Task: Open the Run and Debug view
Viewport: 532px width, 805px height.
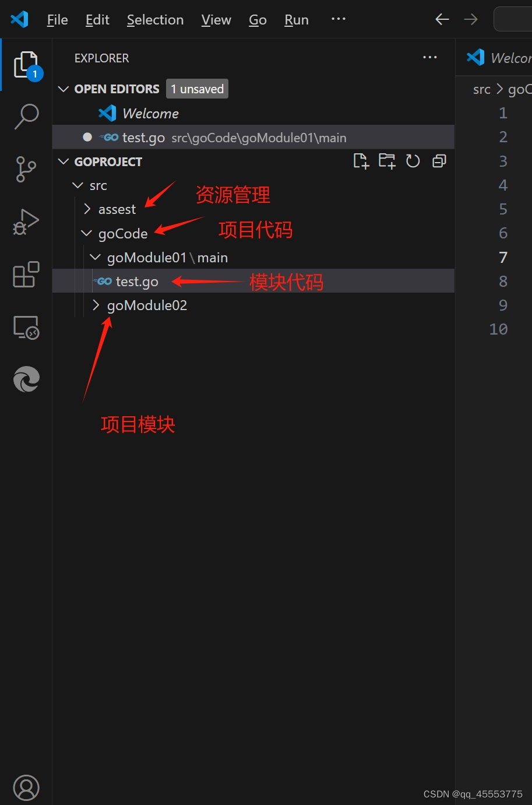Action: [26, 222]
